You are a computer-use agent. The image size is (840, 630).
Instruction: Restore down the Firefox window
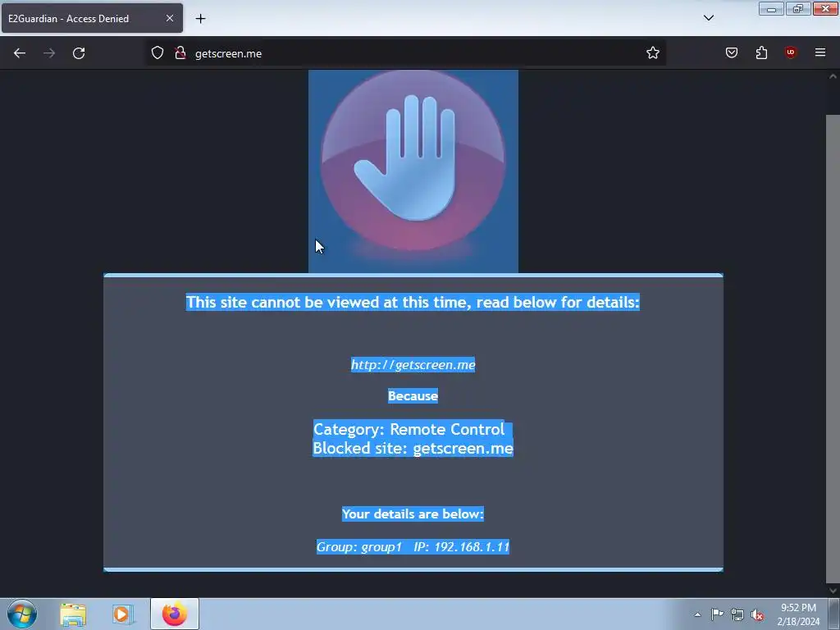click(798, 8)
